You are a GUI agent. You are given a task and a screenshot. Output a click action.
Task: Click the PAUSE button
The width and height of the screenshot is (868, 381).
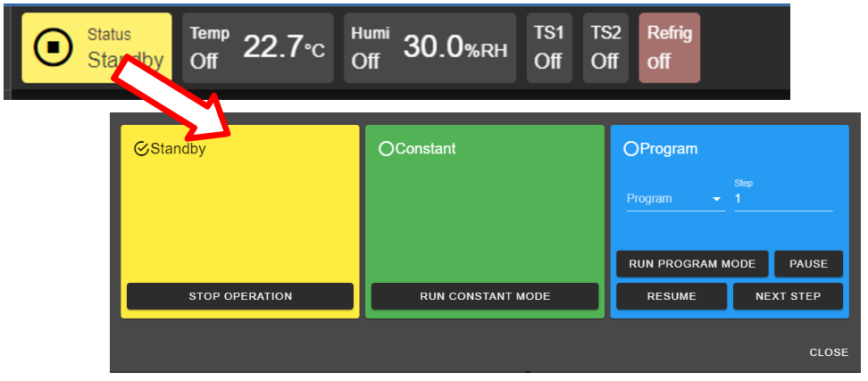[x=809, y=264]
